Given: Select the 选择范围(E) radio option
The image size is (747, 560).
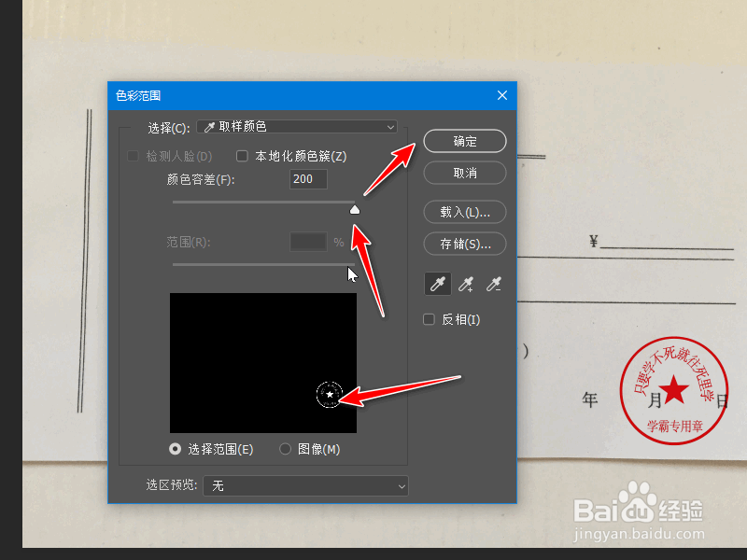Looking at the screenshot, I should (x=176, y=449).
